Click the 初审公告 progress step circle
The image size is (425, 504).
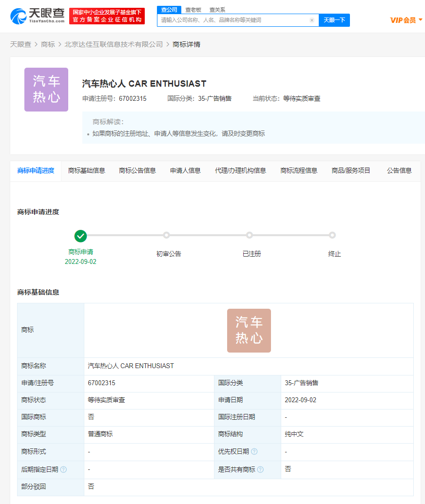coord(166,235)
